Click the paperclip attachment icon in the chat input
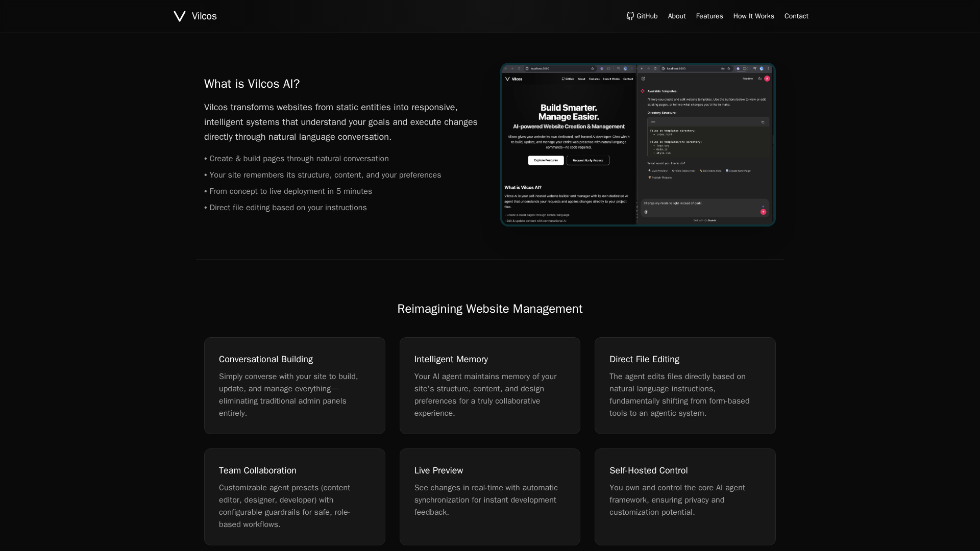Screen dimensions: 980x551 [x=646, y=212]
